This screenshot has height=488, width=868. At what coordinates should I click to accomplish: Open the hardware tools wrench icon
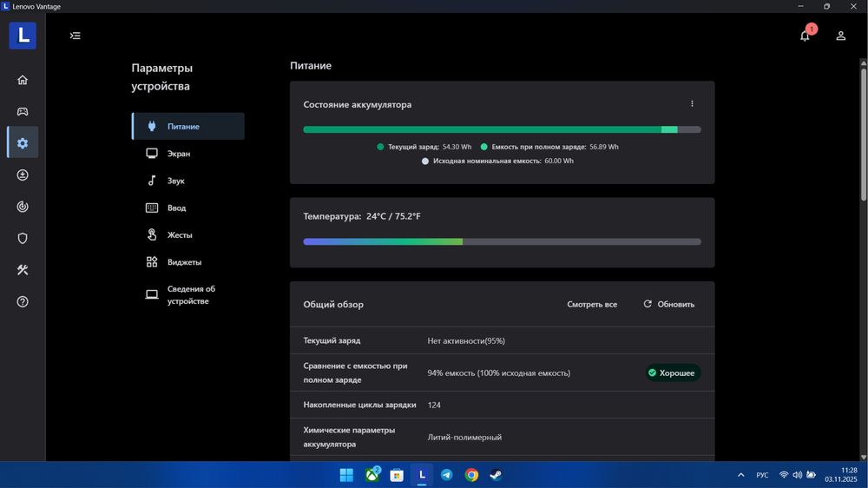23,270
